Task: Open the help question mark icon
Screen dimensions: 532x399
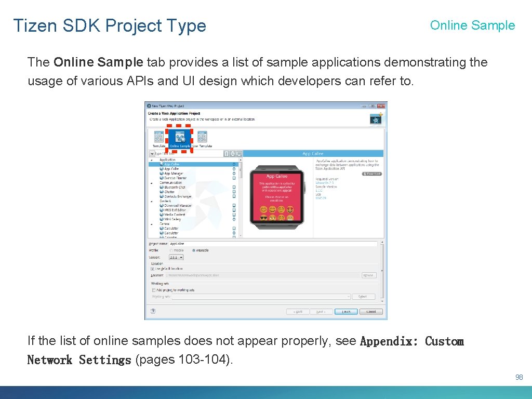Action: [153, 311]
